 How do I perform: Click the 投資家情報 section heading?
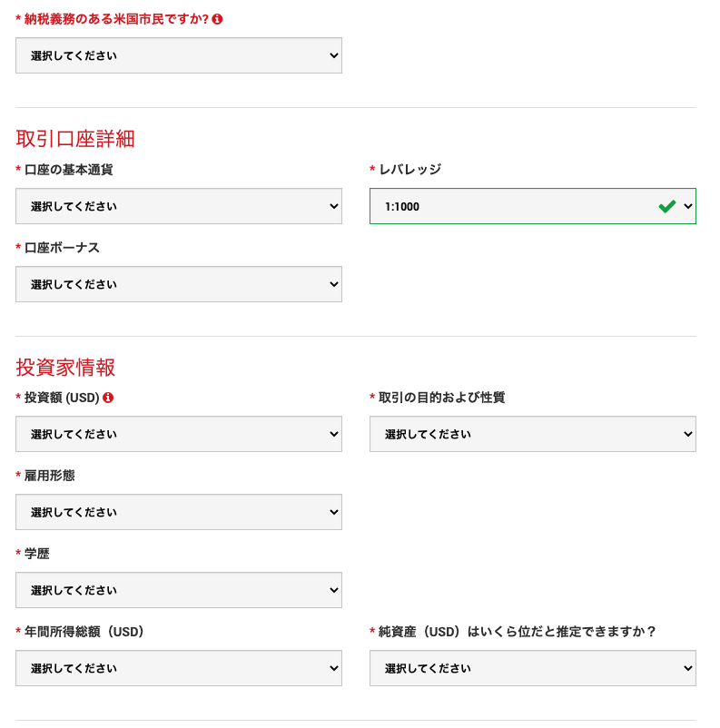click(x=65, y=368)
